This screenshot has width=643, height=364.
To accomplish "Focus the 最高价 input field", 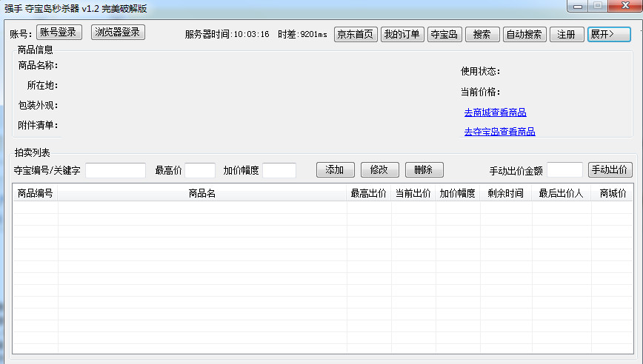I will click(200, 170).
